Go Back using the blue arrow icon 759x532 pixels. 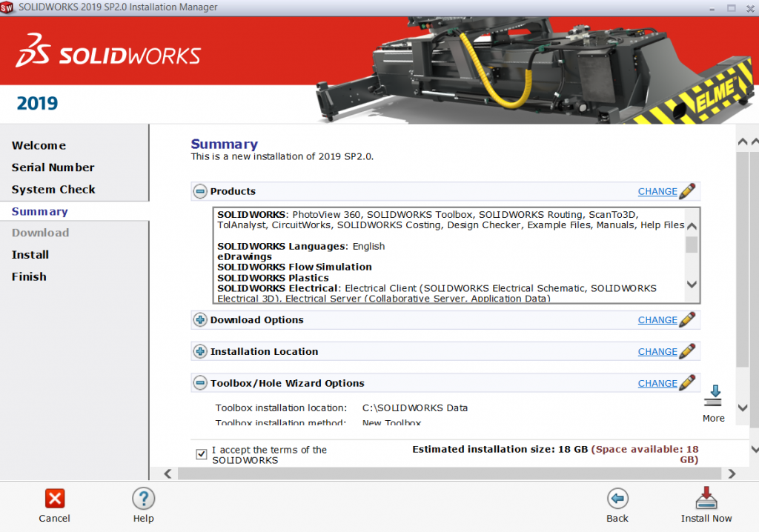click(x=617, y=499)
